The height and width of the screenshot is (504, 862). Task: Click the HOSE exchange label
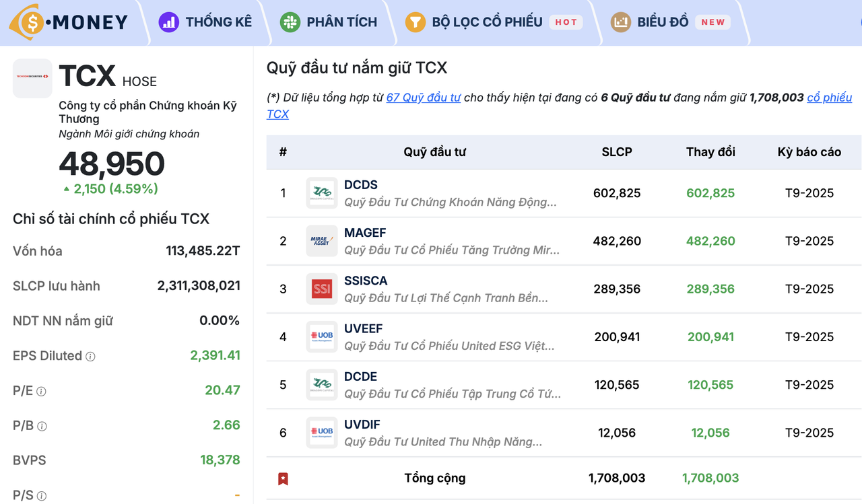139,81
